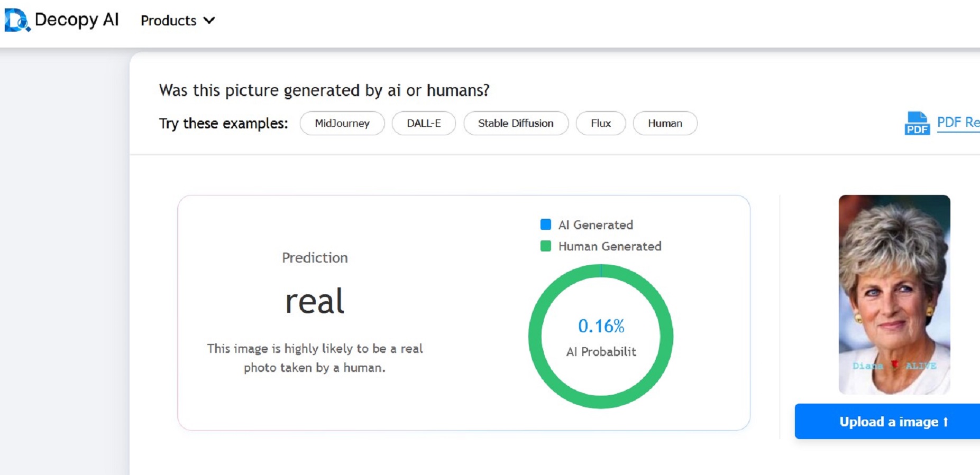Click the Prediction label
Image resolution: width=980 pixels, height=475 pixels.
coord(315,258)
